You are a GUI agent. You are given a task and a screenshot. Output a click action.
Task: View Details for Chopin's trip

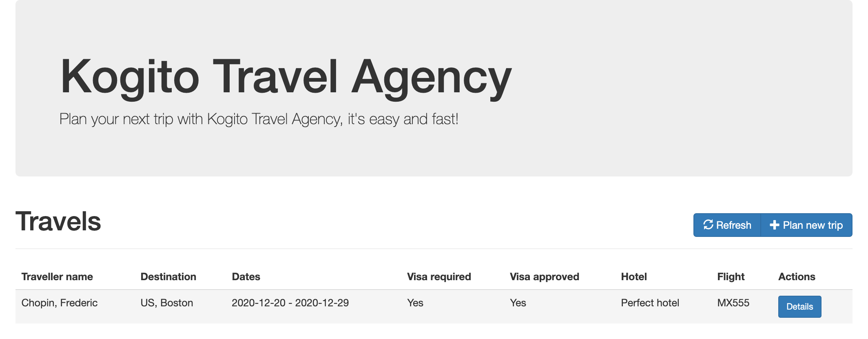pos(799,307)
